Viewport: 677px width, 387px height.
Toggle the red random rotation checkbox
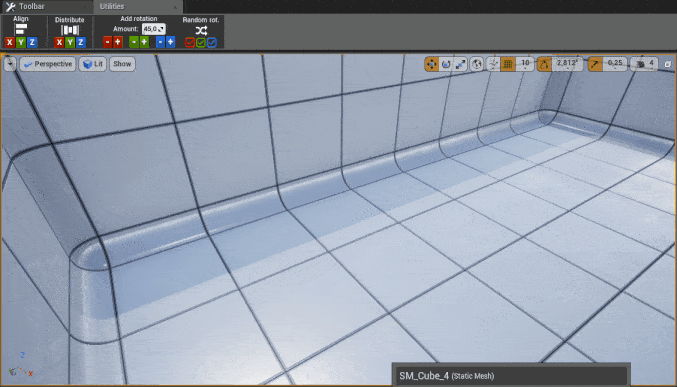point(190,42)
